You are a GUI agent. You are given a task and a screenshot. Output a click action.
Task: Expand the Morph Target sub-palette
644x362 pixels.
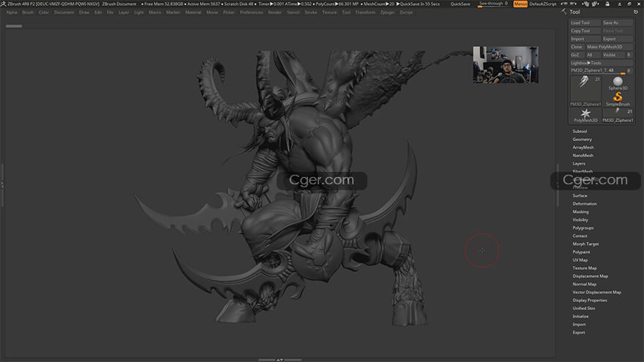coord(585,244)
